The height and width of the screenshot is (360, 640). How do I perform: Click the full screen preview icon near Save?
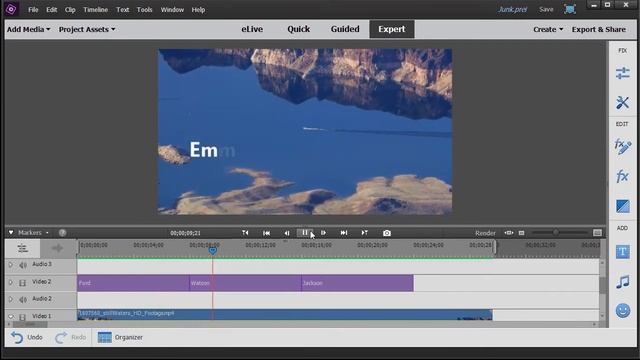570,9
